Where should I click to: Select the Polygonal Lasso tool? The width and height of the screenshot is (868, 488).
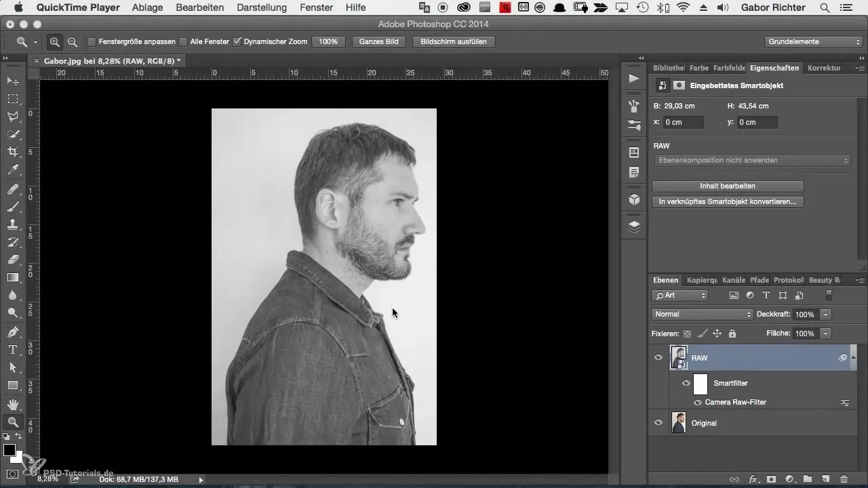coord(13,117)
